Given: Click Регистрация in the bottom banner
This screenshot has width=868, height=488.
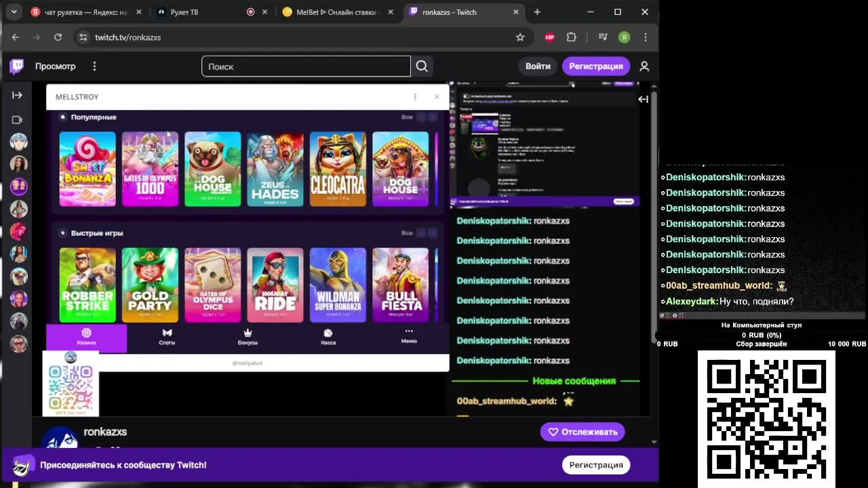Looking at the screenshot, I should [596, 465].
